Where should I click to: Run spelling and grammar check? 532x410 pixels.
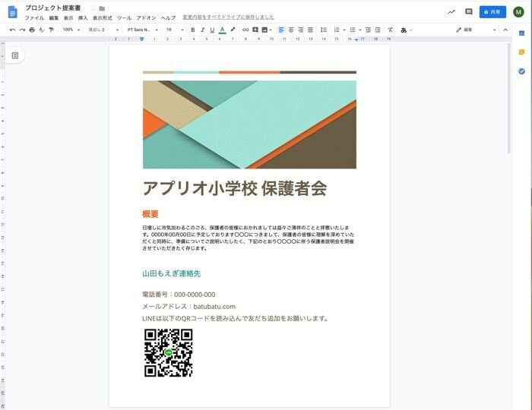tap(41, 30)
